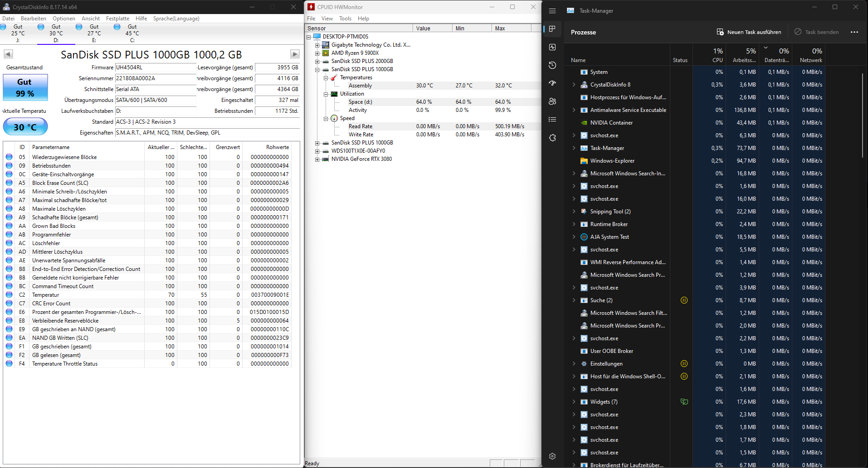This screenshot has height=468, width=868.
Task: Click the gauge icon beside Speed
Action: click(334, 118)
